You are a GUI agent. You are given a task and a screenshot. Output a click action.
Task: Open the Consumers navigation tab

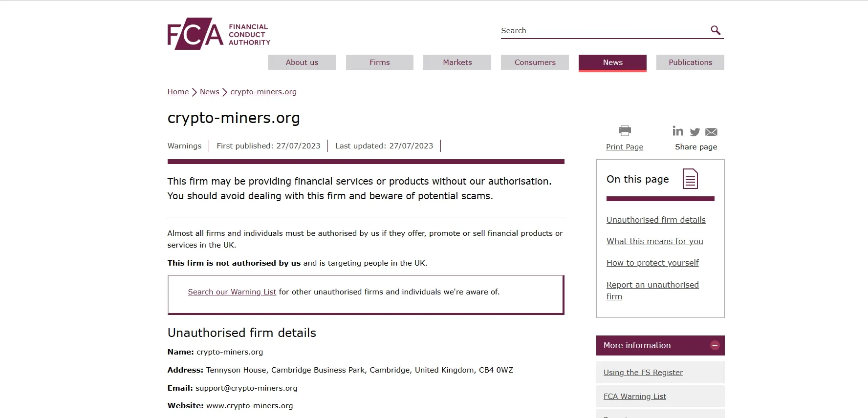click(x=535, y=63)
